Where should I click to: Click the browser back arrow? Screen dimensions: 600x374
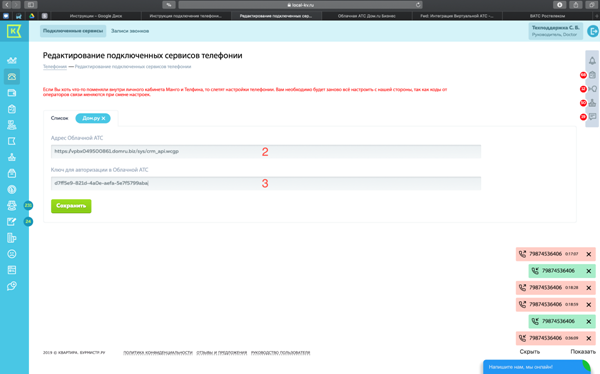[7, 5]
